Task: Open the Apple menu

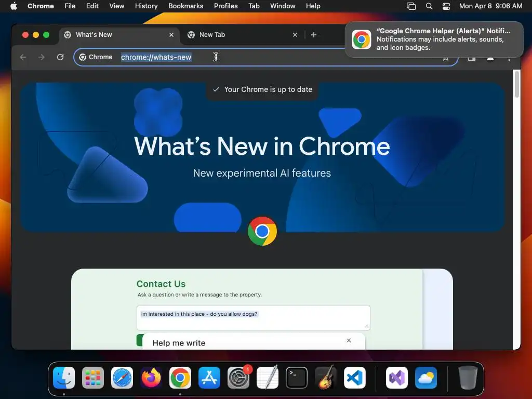Action: point(14,6)
